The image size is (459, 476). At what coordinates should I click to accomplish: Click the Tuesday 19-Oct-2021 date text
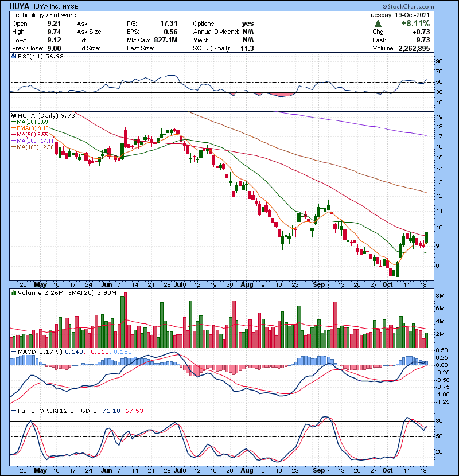(398, 15)
